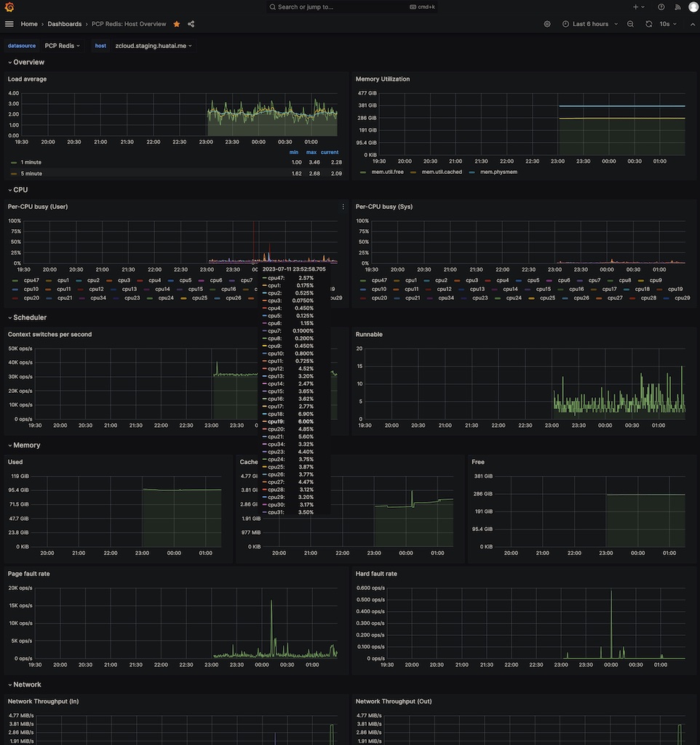Screen dimensions: 700x745
Task: Click the user profile avatar
Action: (693, 7)
